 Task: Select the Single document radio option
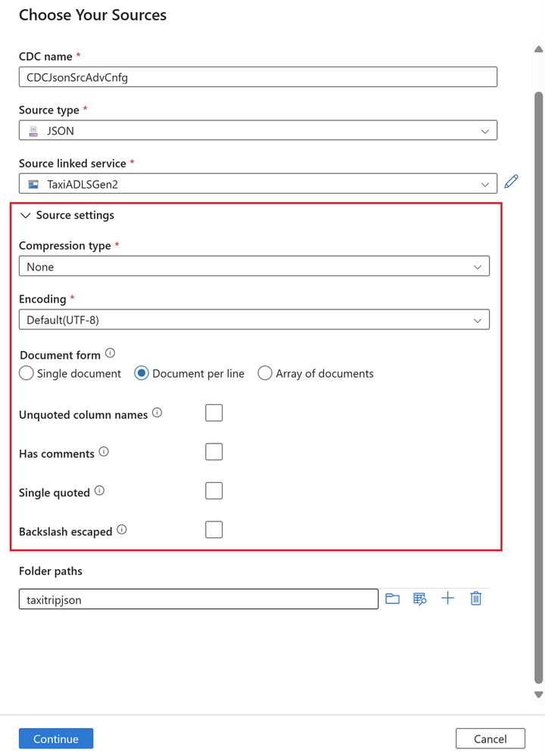pyautogui.click(x=26, y=373)
